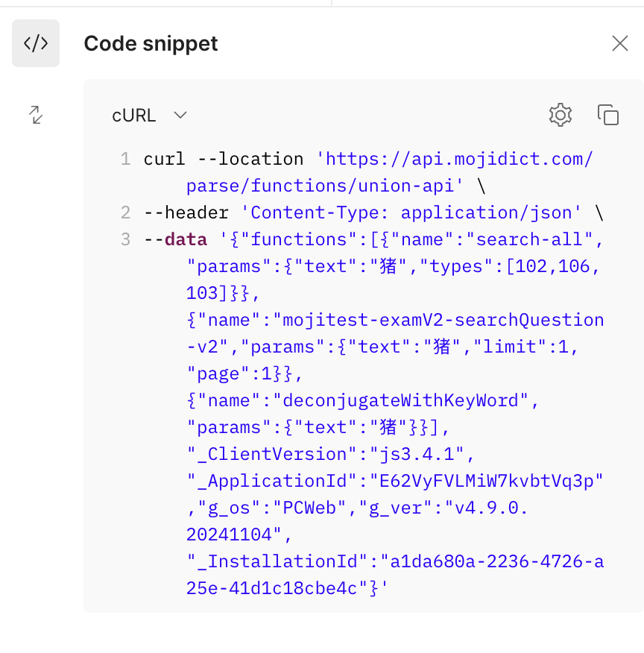Click line number 2 in the gutter
The height and width of the screenshot is (653, 644).
tap(125, 212)
